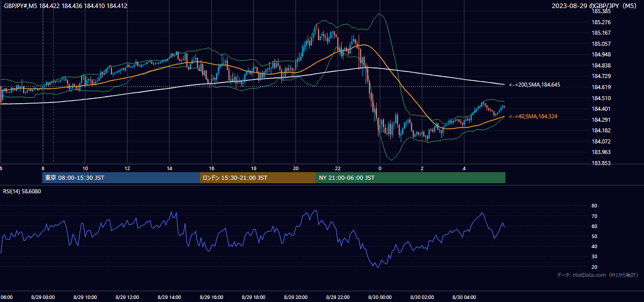644x302 pixels.
Task: Click hour tick 14 under price chart
Action: (x=170, y=168)
